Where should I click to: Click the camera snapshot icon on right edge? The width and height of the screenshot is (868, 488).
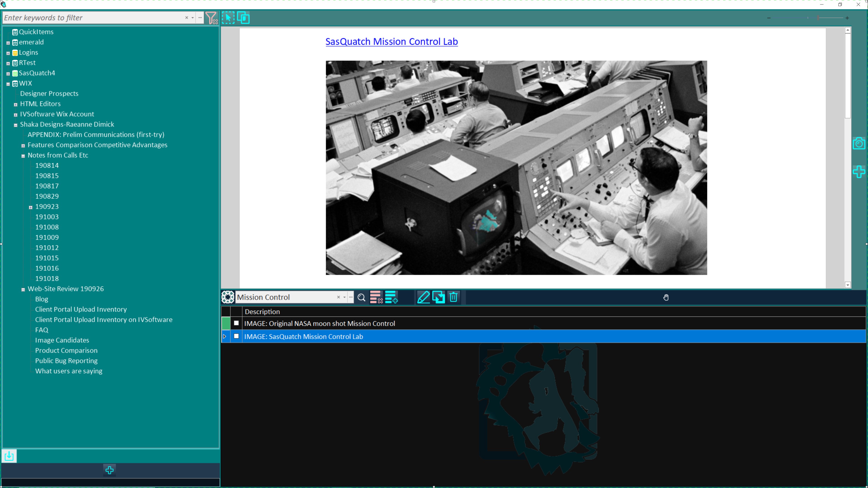pos(859,143)
